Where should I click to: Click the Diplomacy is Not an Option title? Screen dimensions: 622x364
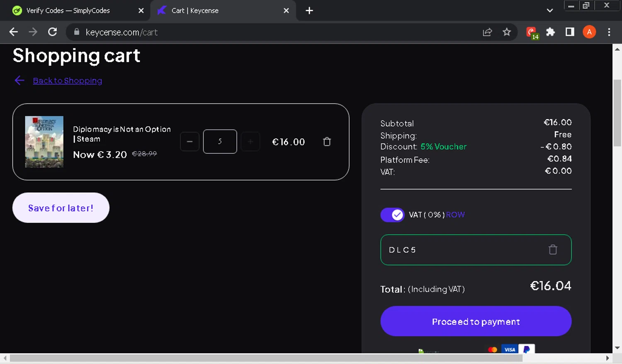pos(122,134)
